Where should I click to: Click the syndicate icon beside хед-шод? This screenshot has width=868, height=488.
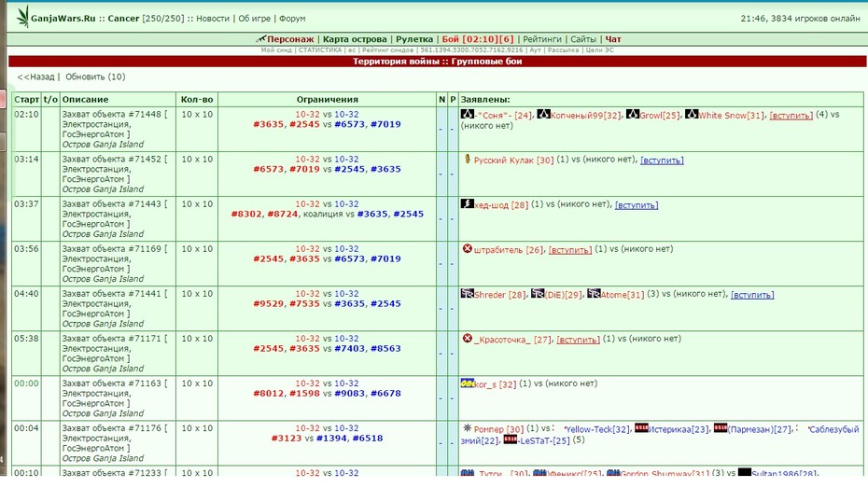(x=468, y=203)
